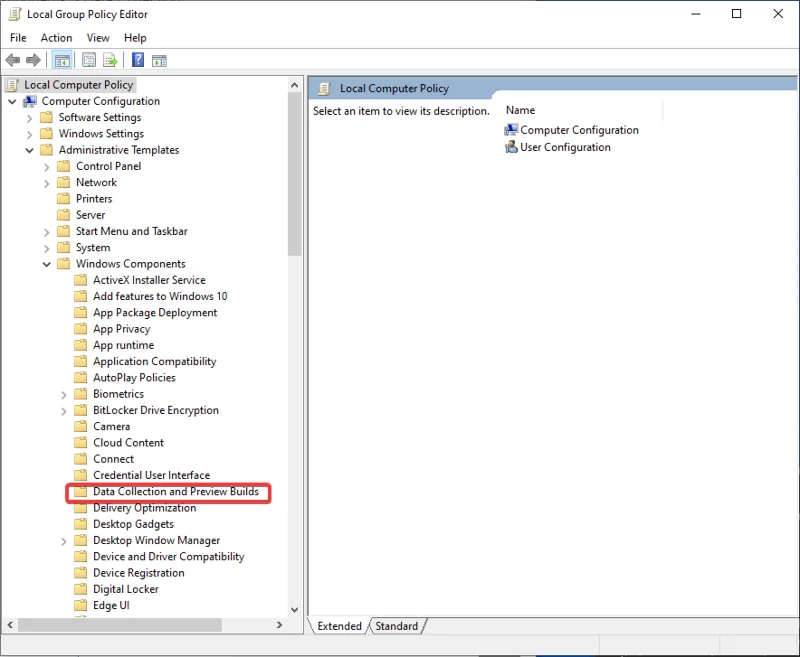The image size is (800, 657).
Task: Click the Desktop Gadgets folder icon
Action: (x=81, y=524)
